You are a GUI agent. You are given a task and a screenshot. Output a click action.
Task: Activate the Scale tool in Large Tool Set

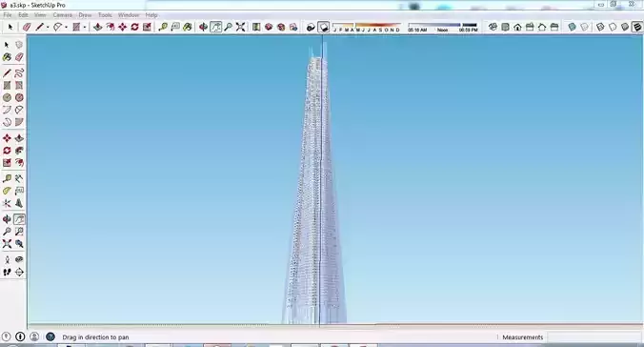coord(7,163)
